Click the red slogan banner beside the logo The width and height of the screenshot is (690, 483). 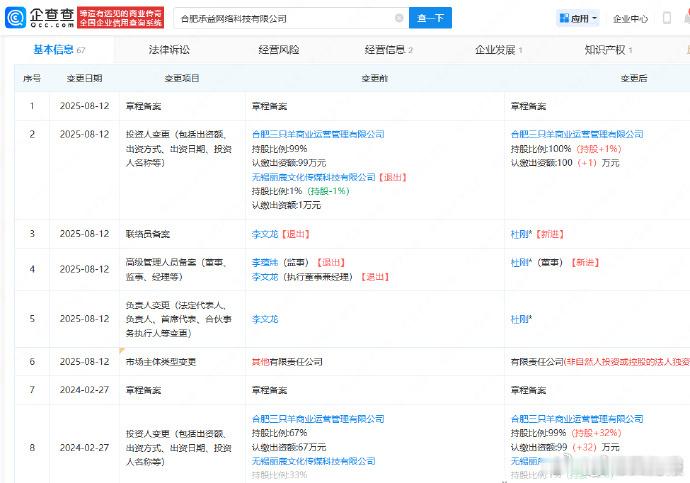121,18
